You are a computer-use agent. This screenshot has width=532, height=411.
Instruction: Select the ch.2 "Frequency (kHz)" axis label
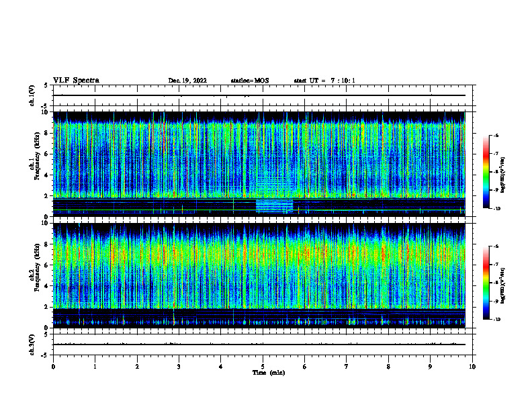tap(37, 267)
